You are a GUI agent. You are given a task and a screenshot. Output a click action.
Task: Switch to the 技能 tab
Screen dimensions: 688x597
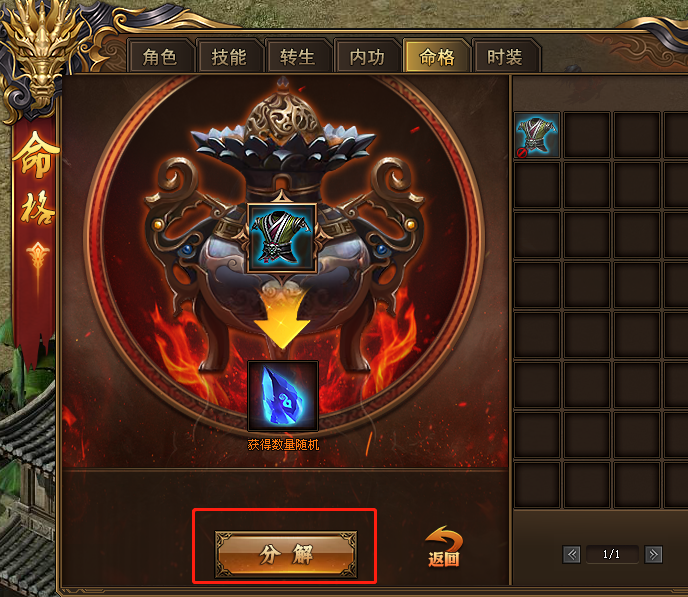pyautogui.click(x=229, y=57)
